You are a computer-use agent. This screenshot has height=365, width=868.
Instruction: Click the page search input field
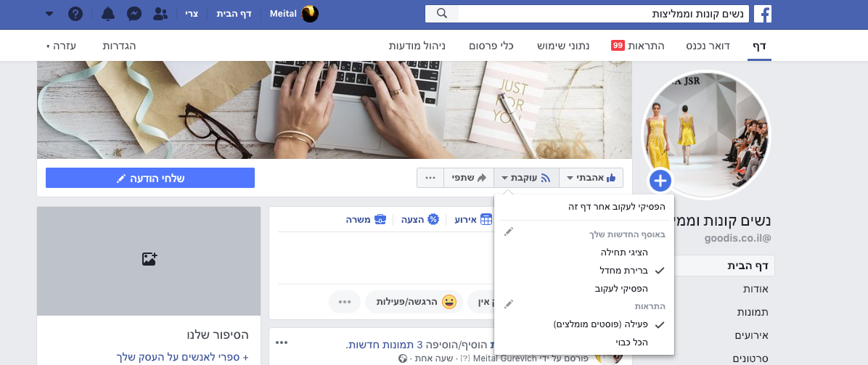603,14
